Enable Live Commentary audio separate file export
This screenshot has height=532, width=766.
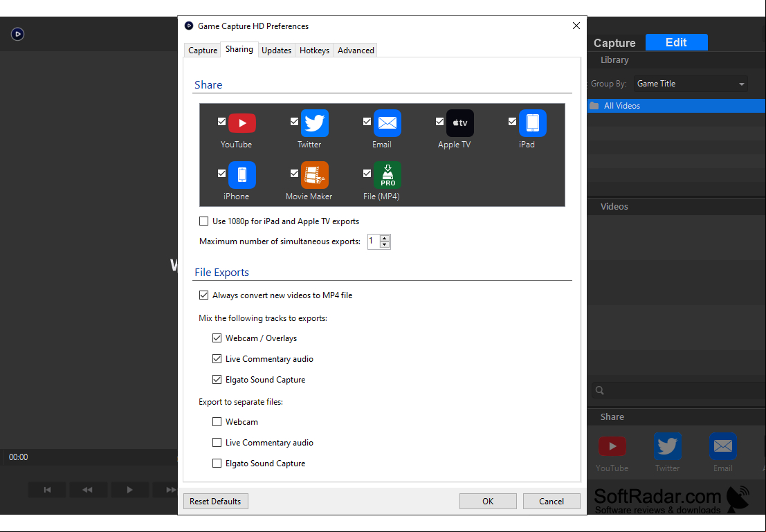(217, 443)
